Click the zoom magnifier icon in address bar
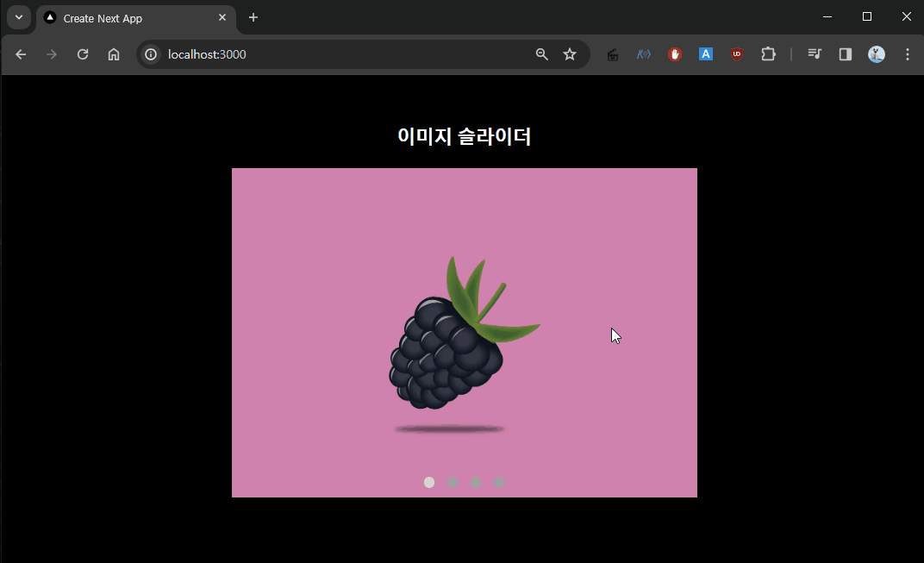This screenshot has width=924, height=563. 541,54
